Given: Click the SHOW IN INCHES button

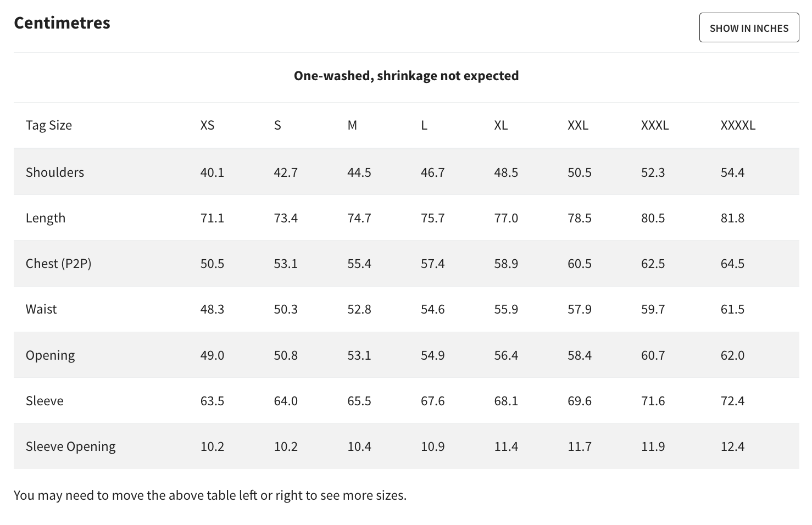Looking at the screenshot, I should 749,27.
